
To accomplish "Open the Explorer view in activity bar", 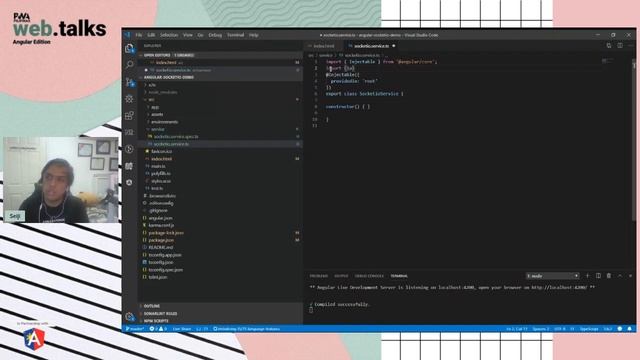I will point(129,49).
